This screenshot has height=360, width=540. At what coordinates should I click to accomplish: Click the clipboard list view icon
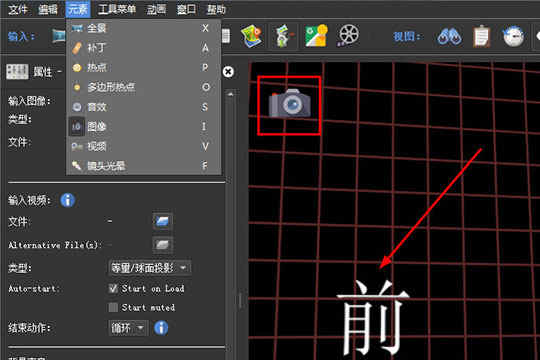(481, 36)
